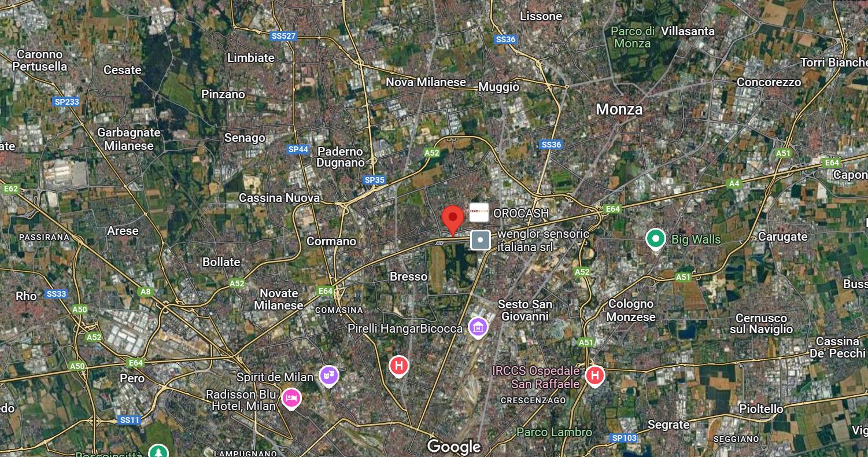Click the red hospital marker near Bresso
868x457 pixels.
398,367
